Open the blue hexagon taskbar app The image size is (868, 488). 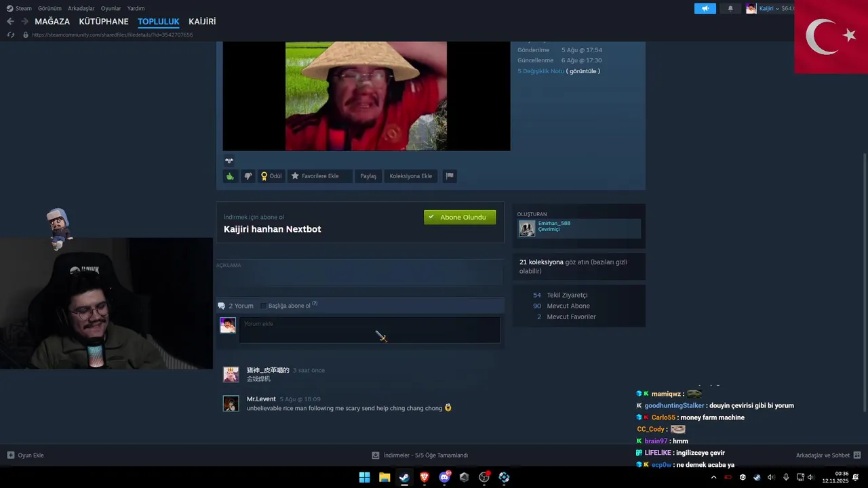[504, 477]
